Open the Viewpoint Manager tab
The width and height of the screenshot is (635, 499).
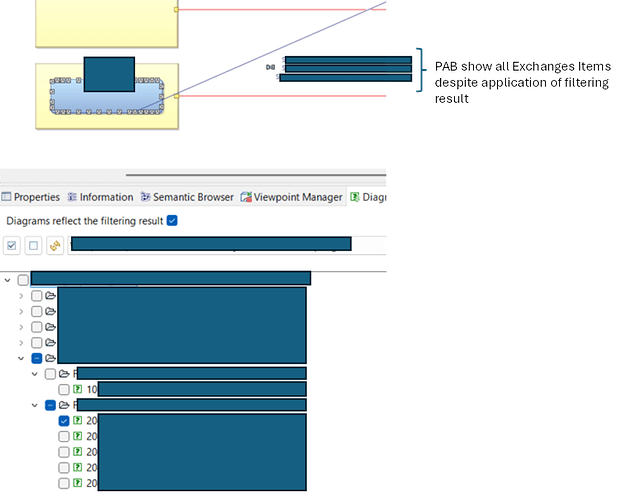291,197
